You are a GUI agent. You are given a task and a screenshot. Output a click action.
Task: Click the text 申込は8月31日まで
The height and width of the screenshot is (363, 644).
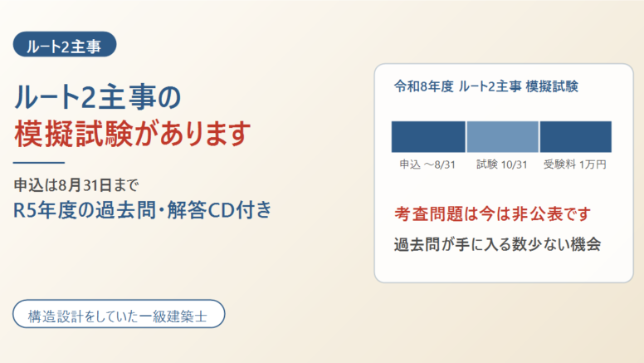coord(76,185)
